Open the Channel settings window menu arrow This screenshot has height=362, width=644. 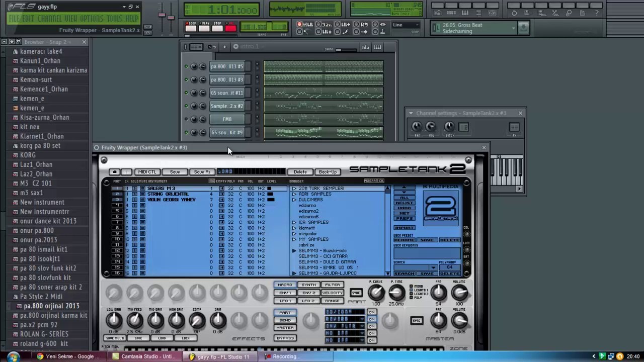pyautogui.click(x=411, y=113)
